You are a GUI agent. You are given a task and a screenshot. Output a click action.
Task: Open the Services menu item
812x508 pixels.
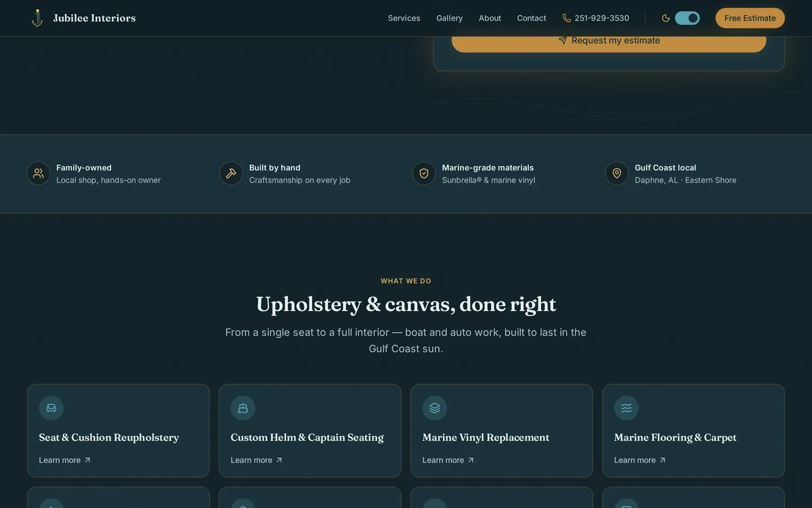404,18
